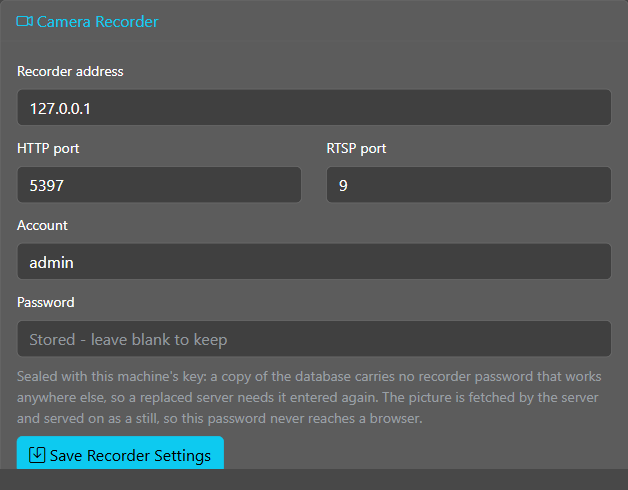Screen dimensions: 628x490
Task: Click the Recorder address label
Action: (x=70, y=71)
